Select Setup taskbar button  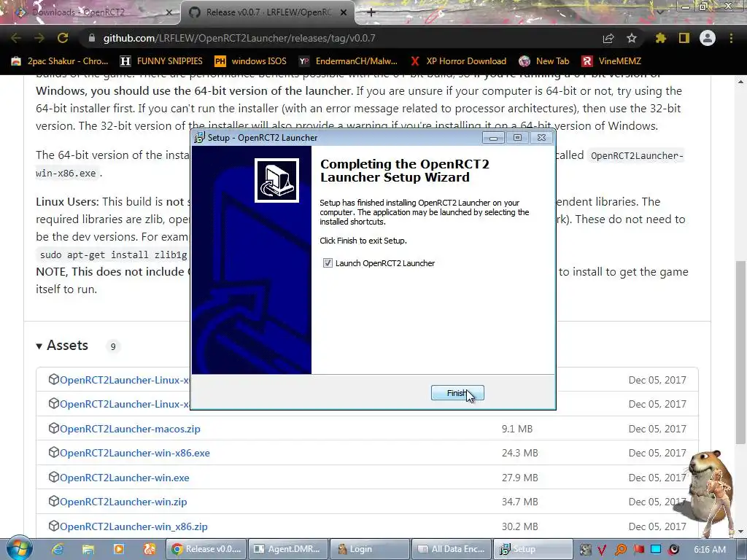(x=533, y=549)
